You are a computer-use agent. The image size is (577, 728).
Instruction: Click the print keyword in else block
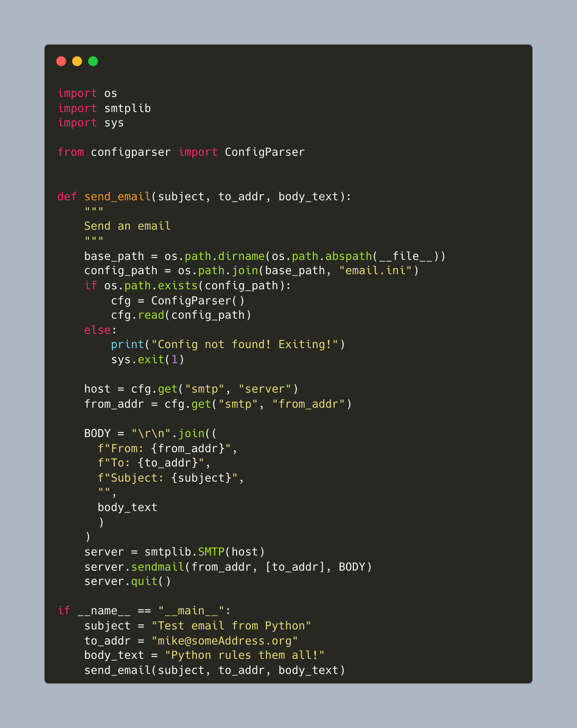[x=127, y=345]
